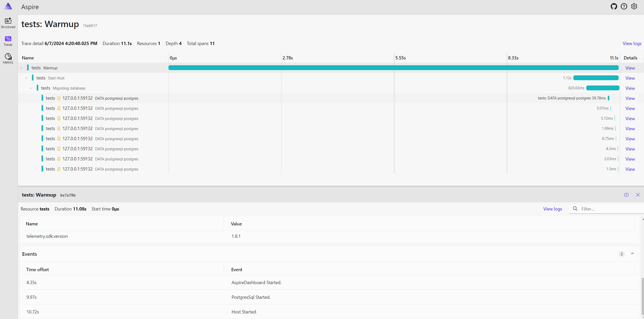Click the 1.8.1 value cell
Screen dimensions: 644x319
click(x=236, y=236)
